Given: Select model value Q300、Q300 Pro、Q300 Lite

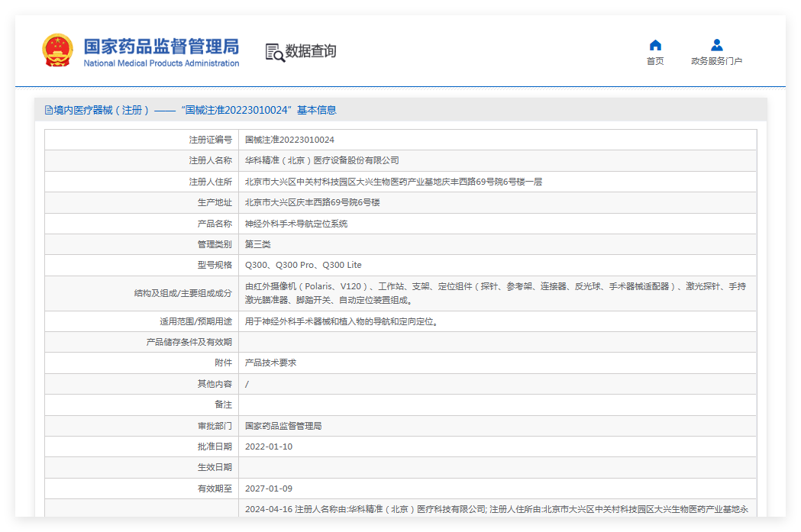Looking at the screenshot, I should point(303,265).
